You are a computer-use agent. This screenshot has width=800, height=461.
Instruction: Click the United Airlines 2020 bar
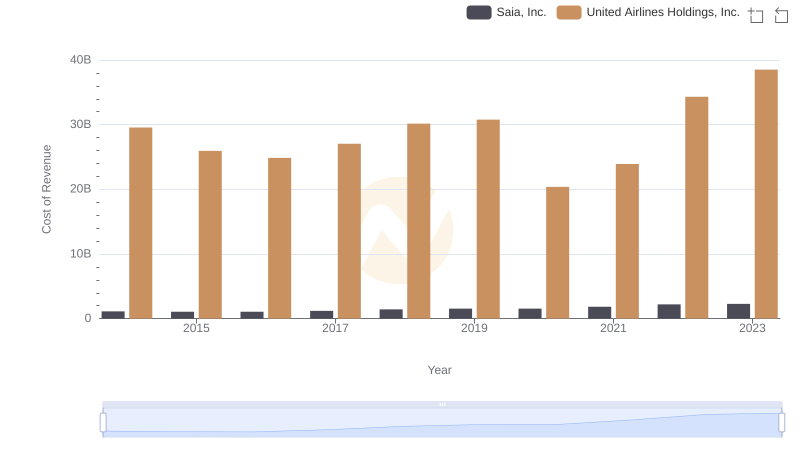coord(557,252)
